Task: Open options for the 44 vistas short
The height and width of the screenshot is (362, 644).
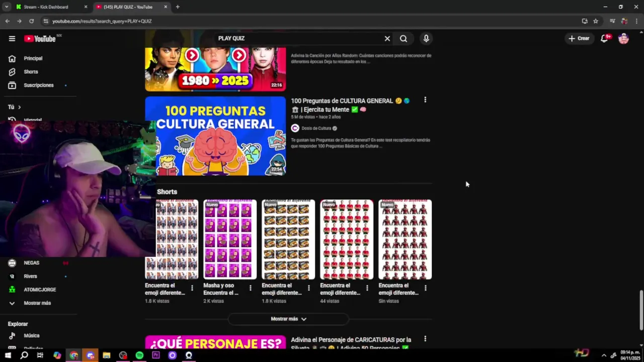Action: [367, 288]
